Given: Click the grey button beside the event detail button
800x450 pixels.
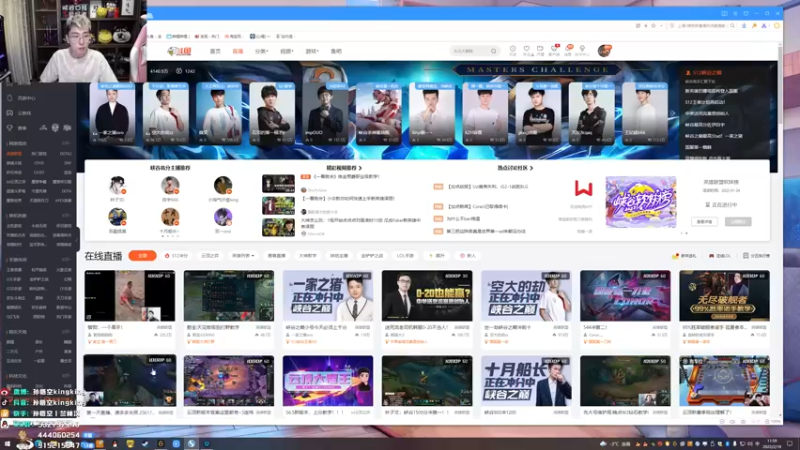Looking at the screenshot, I should [738, 221].
